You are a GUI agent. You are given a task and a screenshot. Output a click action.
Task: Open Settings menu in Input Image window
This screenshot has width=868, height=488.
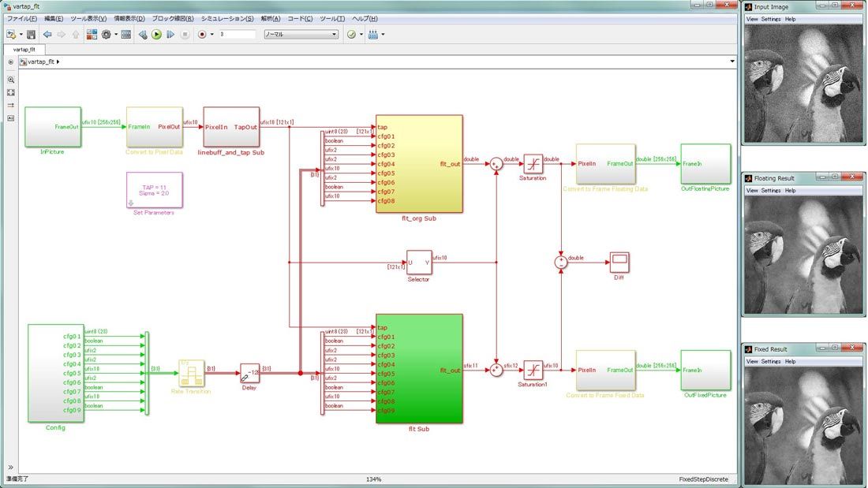[771, 19]
